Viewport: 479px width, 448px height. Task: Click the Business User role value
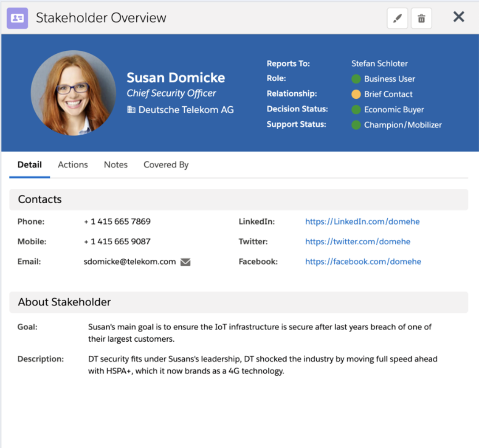389,79
